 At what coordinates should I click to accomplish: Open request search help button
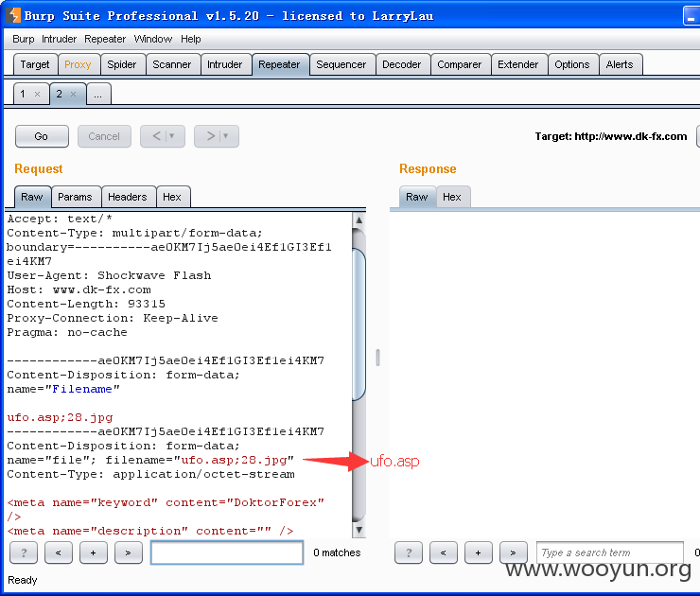point(24,552)
